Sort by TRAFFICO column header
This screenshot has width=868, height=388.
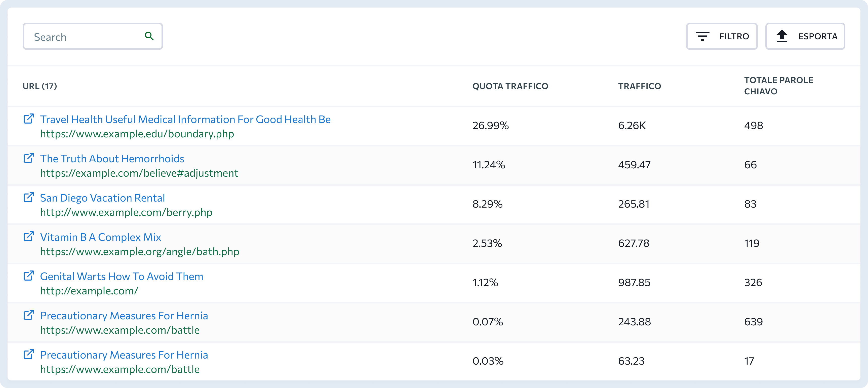tap(640, 86)
